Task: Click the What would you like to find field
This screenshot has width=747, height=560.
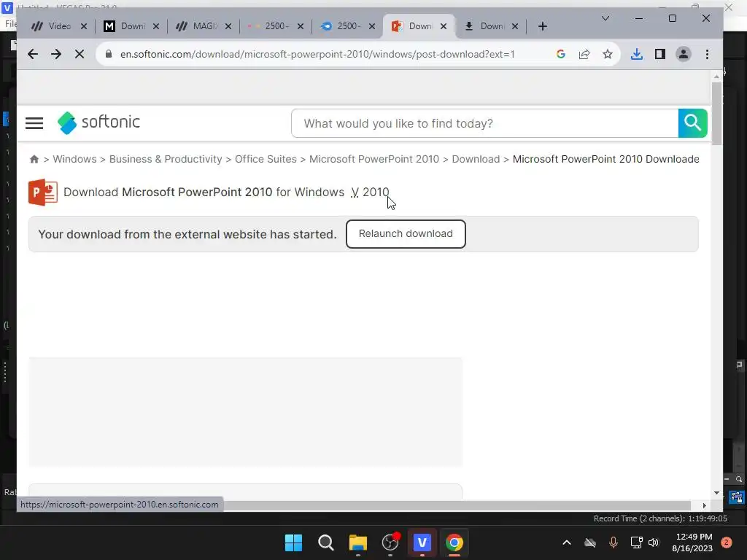Action: pyautogui.click(x=484, y=123)
